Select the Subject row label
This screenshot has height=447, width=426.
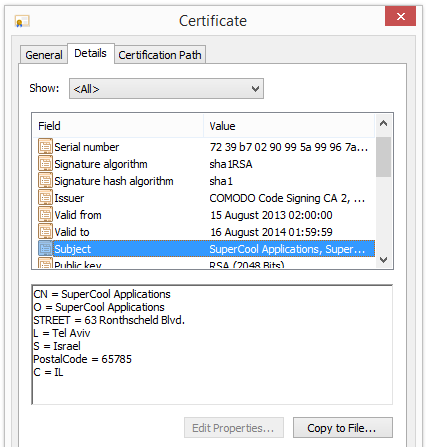pos(73,249)
